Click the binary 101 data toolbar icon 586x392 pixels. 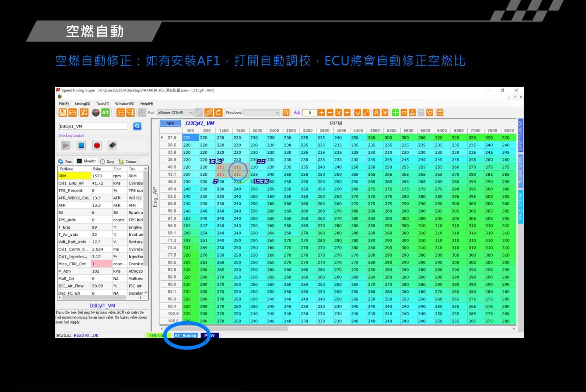(x=84, y=113)
